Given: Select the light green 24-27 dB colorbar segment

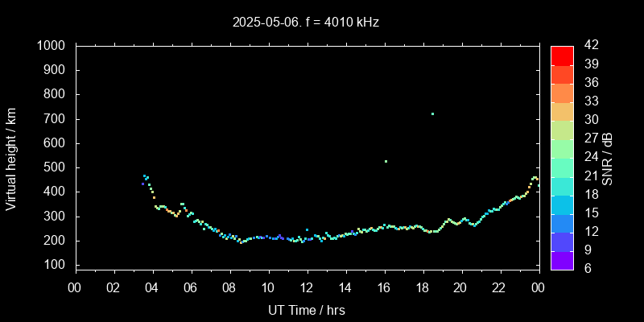Looking at the screenshot, I should pyautogui.click(x=562, y=148).
